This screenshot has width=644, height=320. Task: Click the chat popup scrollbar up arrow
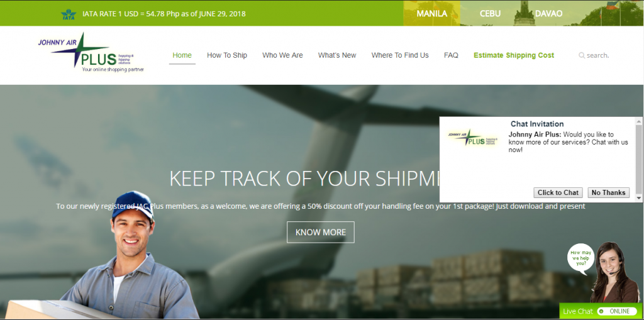[639, 121]
